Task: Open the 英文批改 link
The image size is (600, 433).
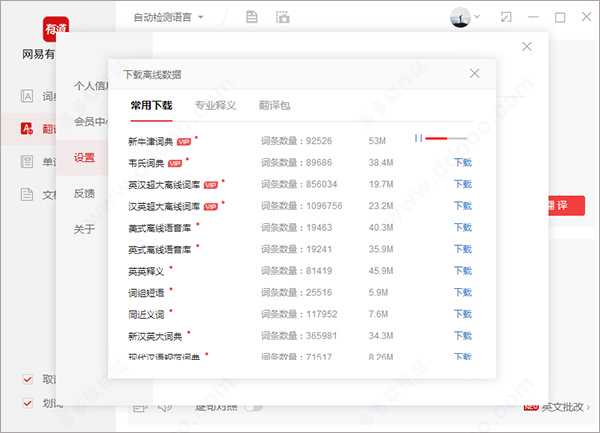Action: pos(562,407)
